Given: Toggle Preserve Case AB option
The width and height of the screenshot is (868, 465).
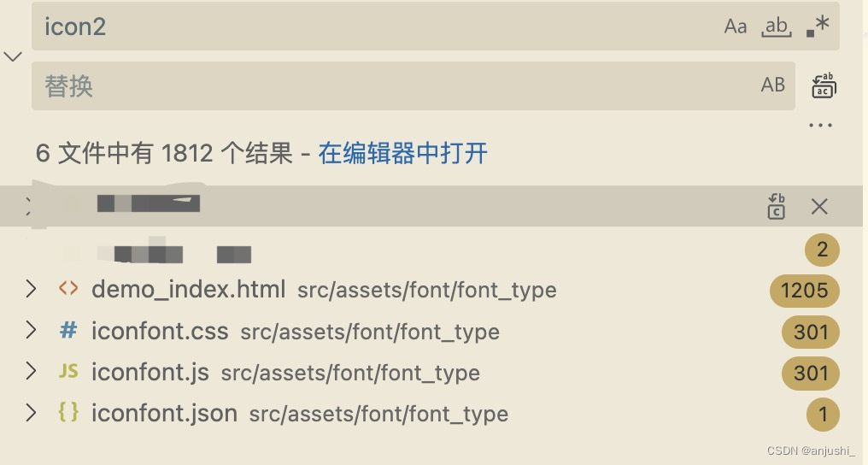Looking at the screenshot, I should [x=773, y=85].
